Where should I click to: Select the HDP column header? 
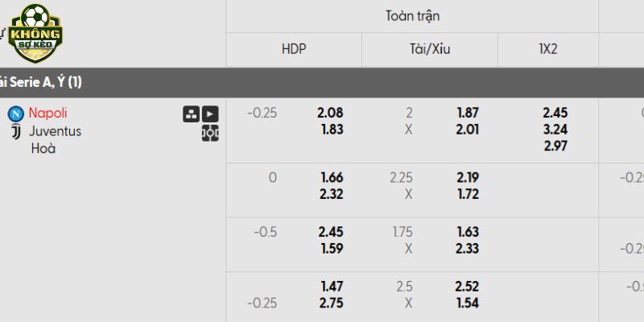294,48
